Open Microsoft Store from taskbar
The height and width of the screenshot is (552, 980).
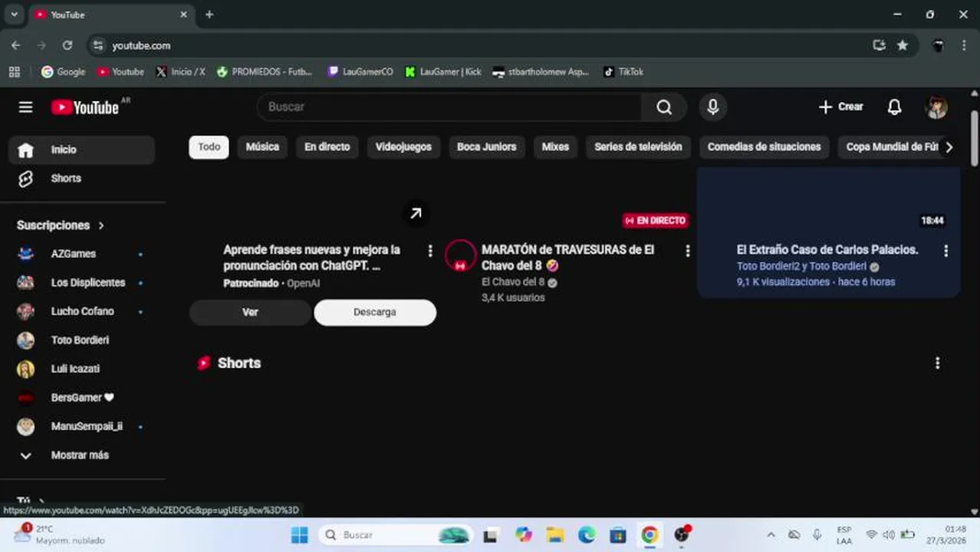point(618,535)
